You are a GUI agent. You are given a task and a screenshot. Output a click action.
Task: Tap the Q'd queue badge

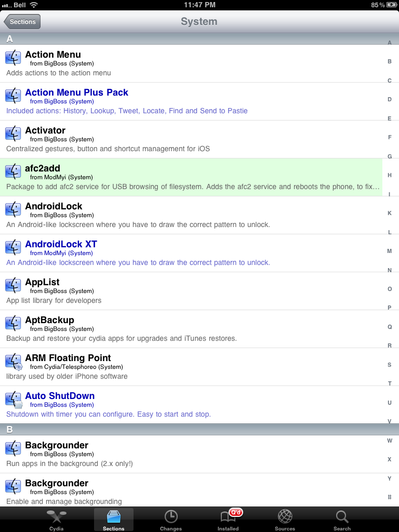tap(236, 512)
